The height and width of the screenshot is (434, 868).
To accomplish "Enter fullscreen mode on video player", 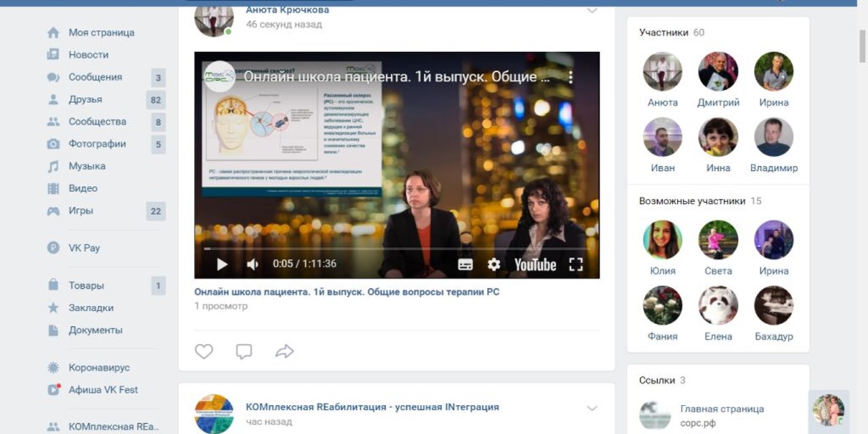I will 575,264.
